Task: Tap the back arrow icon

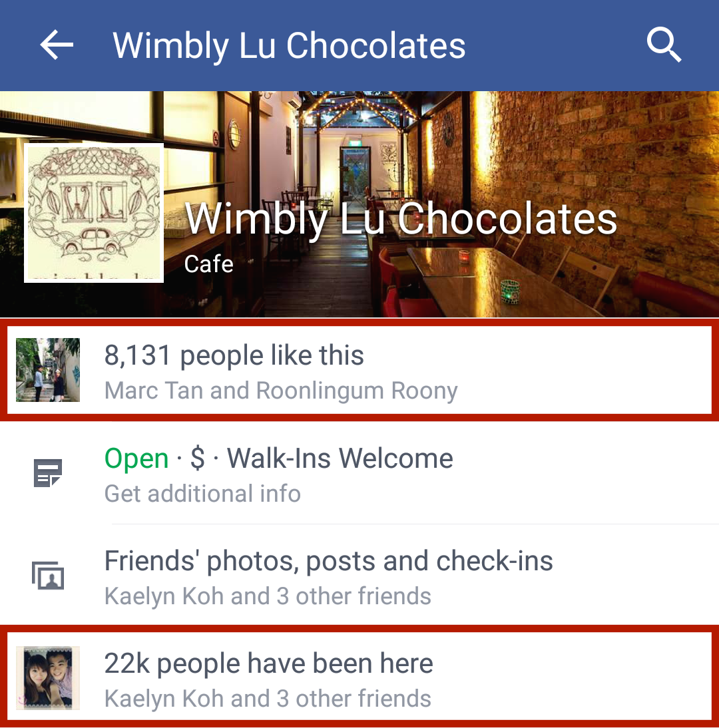Action: [x=57, y=45]
